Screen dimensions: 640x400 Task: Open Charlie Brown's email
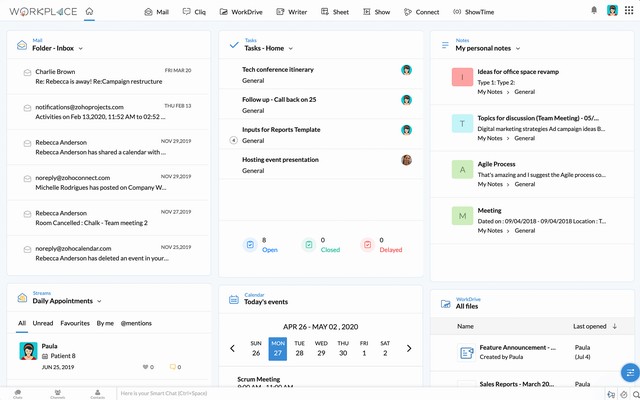click(x=109, y=76)
